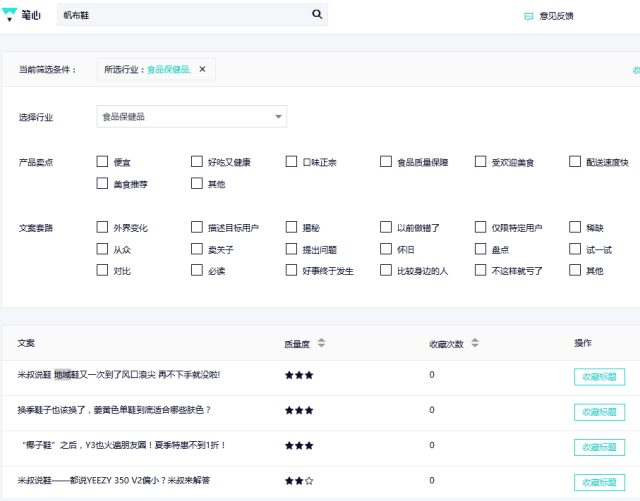Image resolution: width=640 pixels, height=501 pixels.
Task: Open the 选择行业 dropdown
Action: pos(192,117)
